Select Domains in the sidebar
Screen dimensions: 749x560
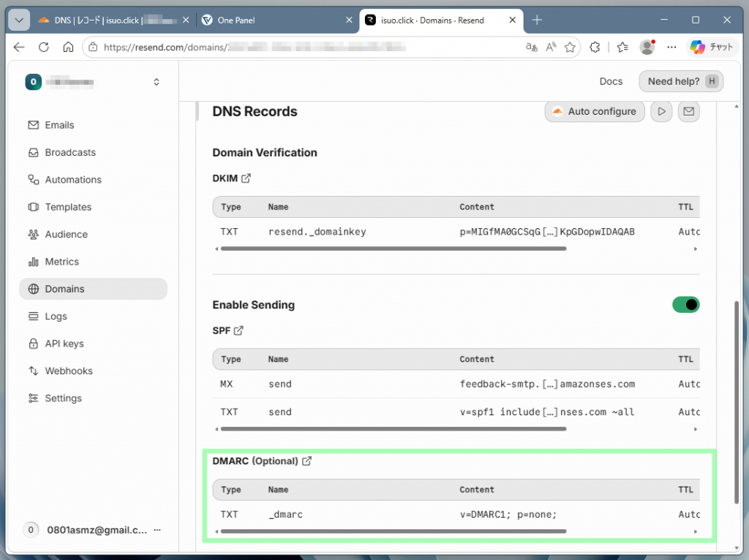click(93, 289)
